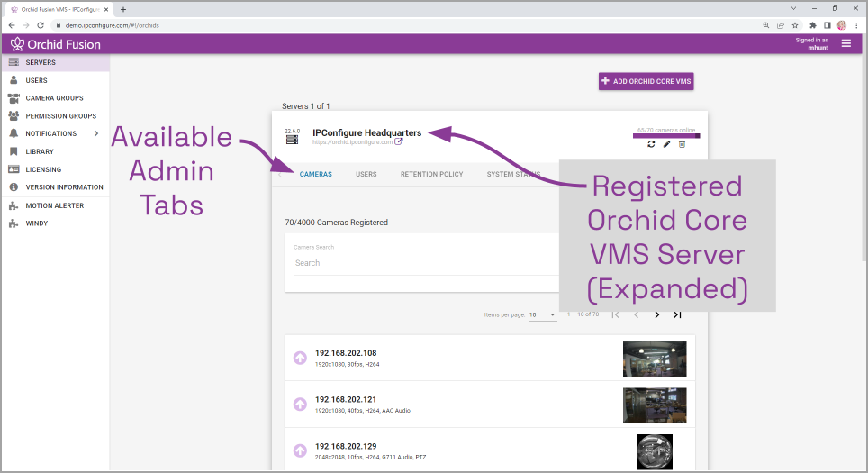Click the browser address bar URL
This screenshot has width=868, height=473.
(113, 25)
